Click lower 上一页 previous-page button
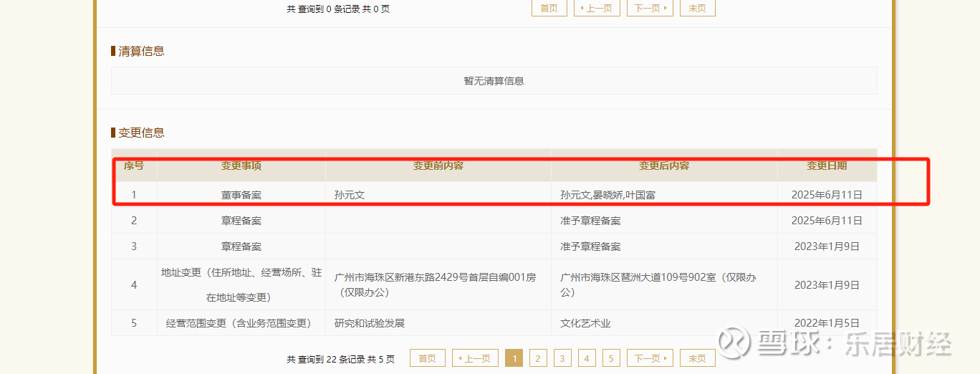Image resolution: width=980 pixels, height=374 pixels. click(x=475, y=358)
